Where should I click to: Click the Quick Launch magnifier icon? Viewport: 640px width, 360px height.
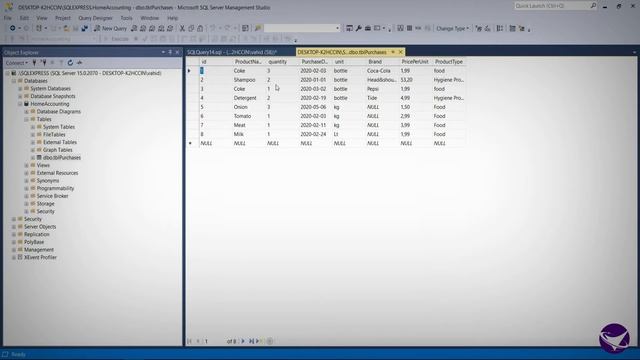tap(593, 6)
